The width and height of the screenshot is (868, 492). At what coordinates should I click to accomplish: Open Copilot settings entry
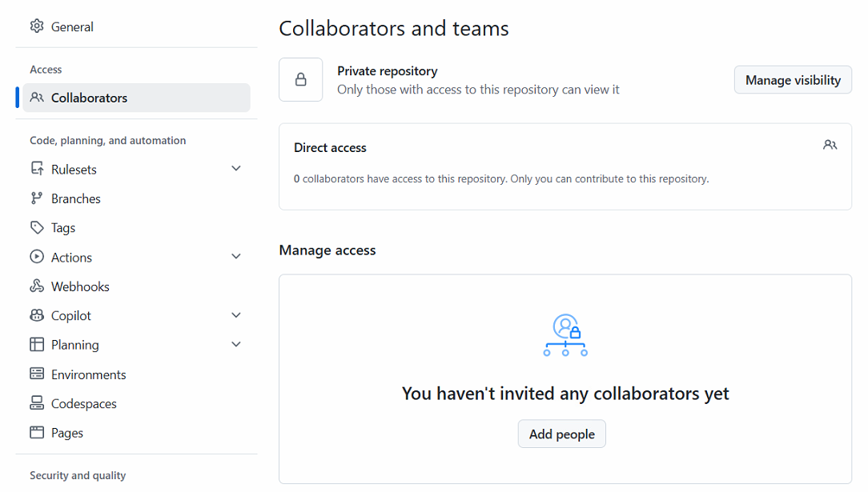(x=136, y=316)
